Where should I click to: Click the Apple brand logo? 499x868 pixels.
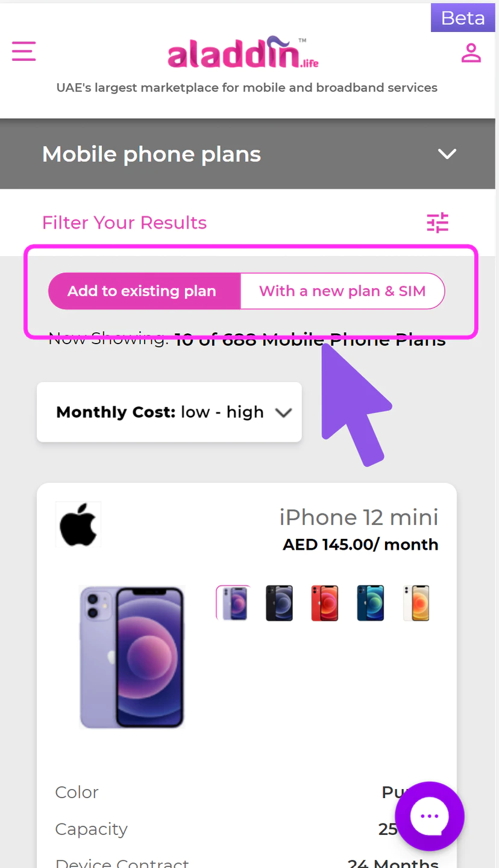tap(78, 524)
